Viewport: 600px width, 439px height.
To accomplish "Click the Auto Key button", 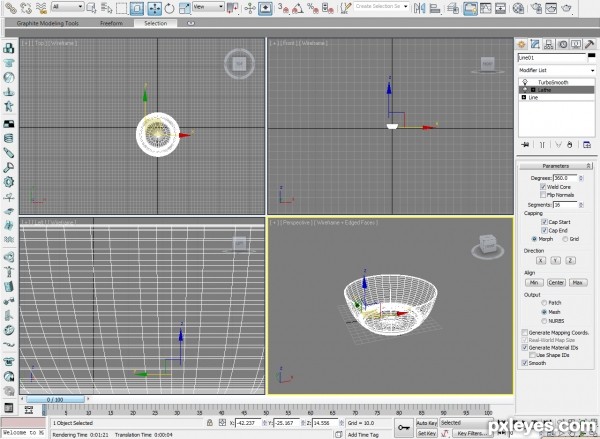I will pos(426,423).
